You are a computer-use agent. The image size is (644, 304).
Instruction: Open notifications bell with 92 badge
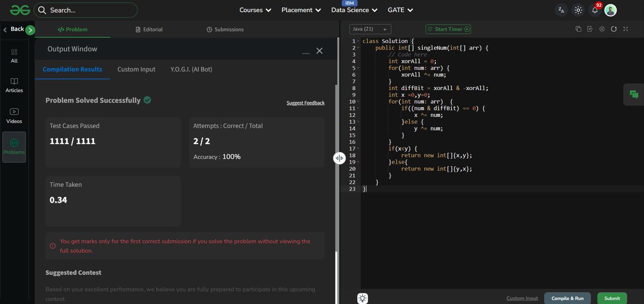595,10
